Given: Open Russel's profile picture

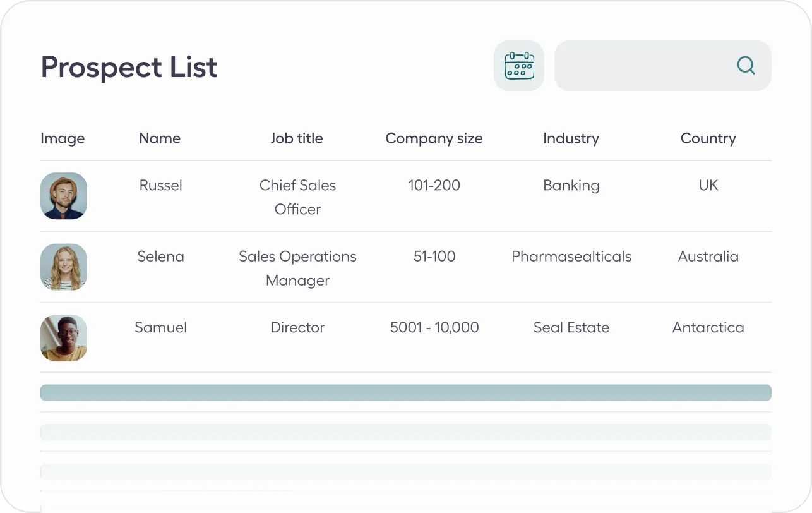Looking at the screenshot, I should pyautogui.click(x=64, y=196).
